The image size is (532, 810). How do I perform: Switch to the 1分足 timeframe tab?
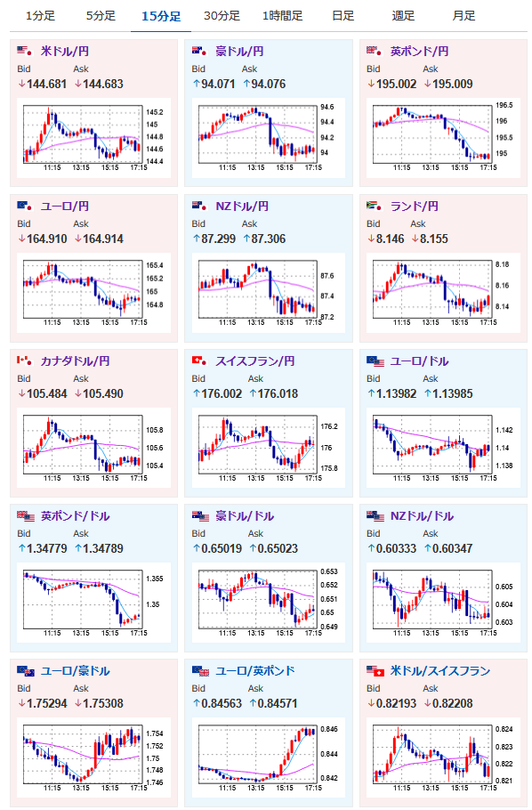click(x=40, y=15)
